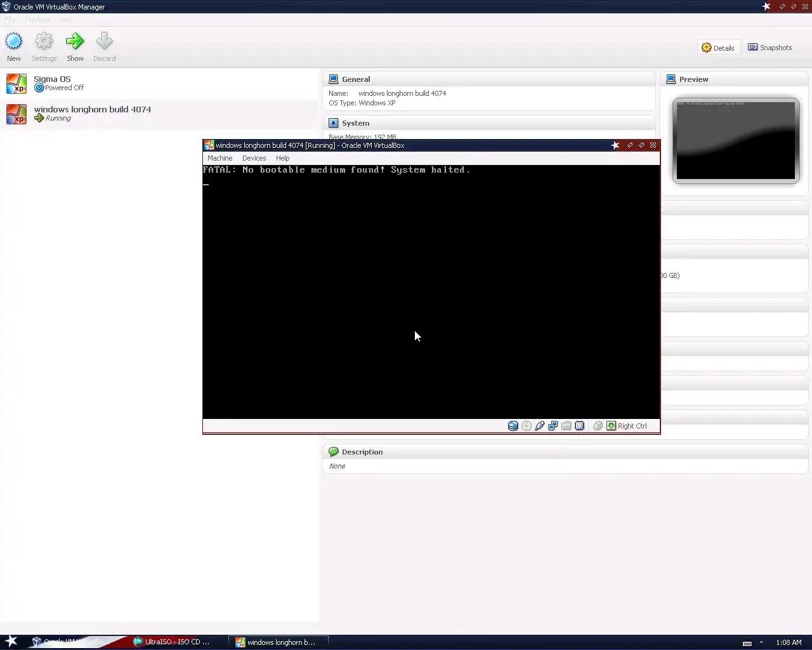Click the Powered Off state icon under Sigma OS
This screenshot has width=812, height=650.
(39, 88)
